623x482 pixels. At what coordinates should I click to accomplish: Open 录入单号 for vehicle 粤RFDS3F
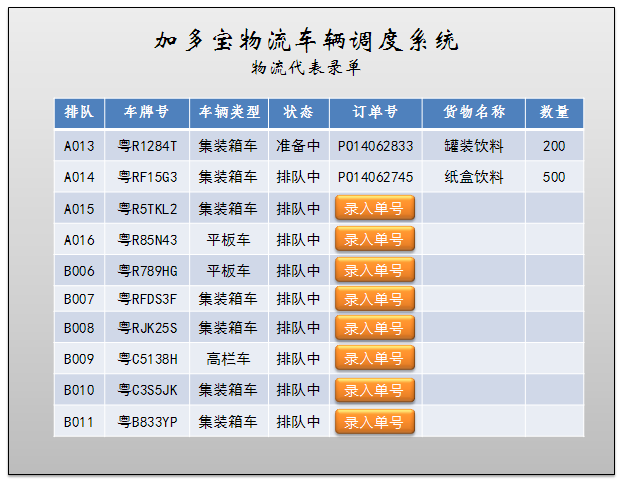375,299
